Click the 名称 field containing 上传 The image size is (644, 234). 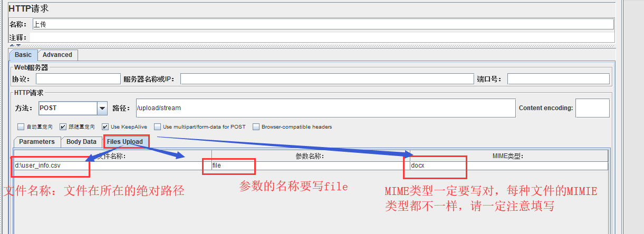tap(323, 24)
